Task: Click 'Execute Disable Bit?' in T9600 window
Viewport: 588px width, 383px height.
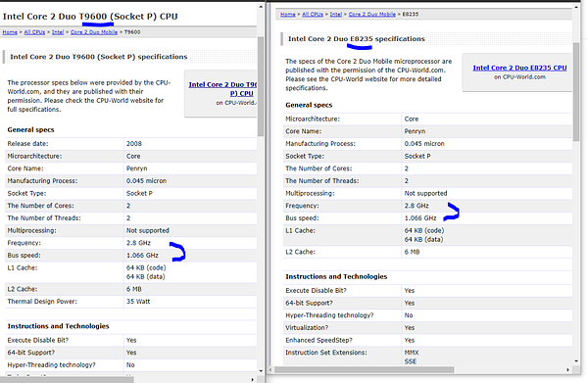Action: point(38,340)
